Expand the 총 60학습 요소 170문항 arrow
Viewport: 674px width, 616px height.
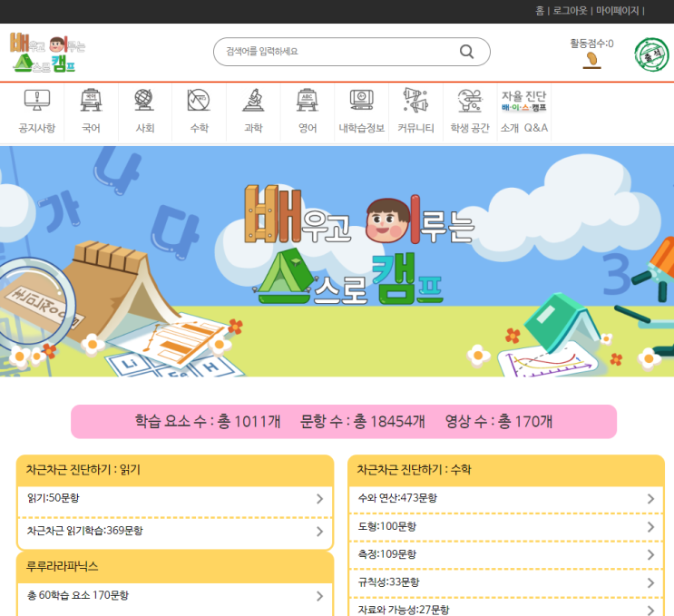(319, 596)
